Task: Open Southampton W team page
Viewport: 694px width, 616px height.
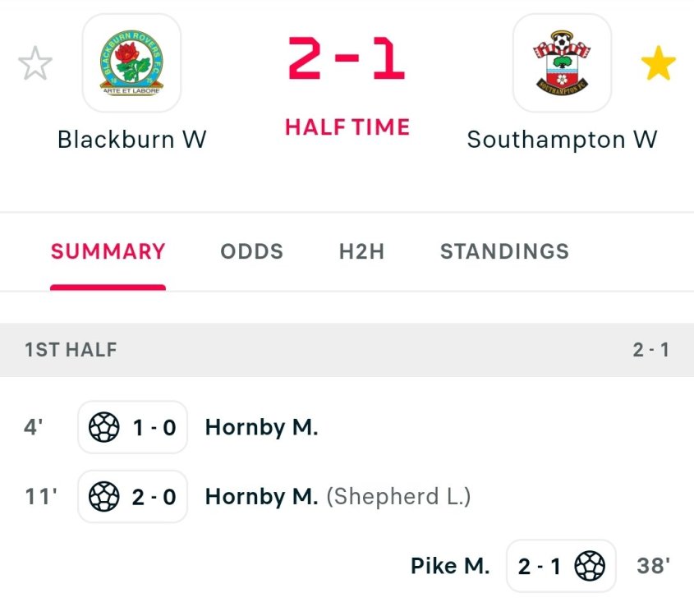Action: tap(562, 140)
